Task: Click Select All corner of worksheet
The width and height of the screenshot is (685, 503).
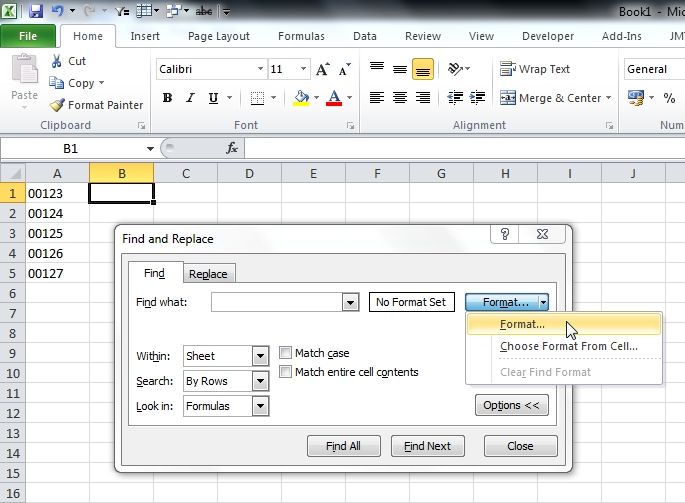Action: point(13,173)
